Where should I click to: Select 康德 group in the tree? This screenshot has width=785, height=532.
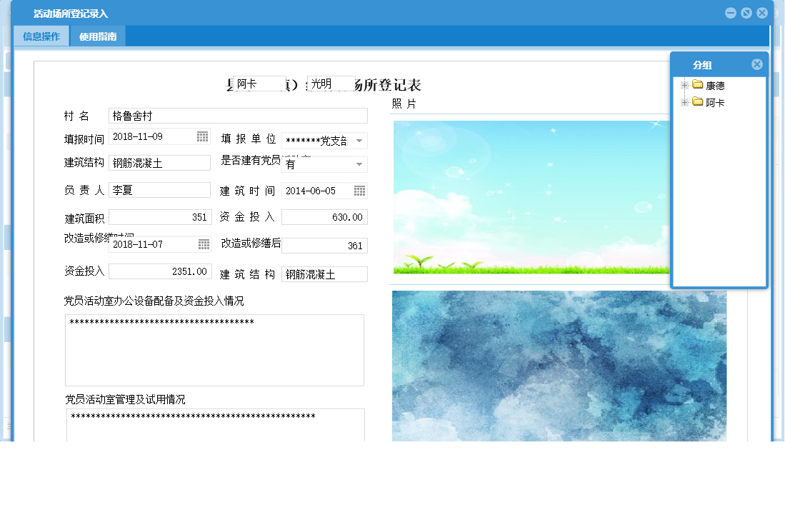pyautogui.click(x=714, y=85)
